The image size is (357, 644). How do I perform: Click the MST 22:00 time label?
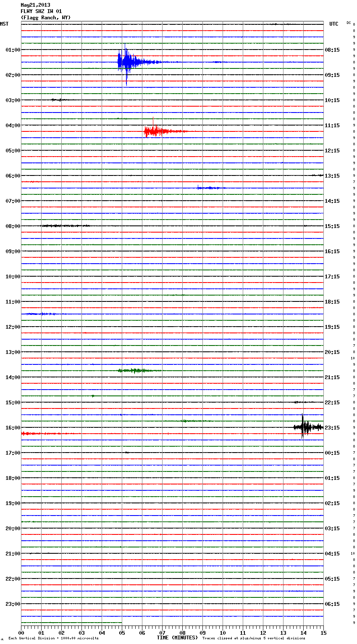[13, 579]
